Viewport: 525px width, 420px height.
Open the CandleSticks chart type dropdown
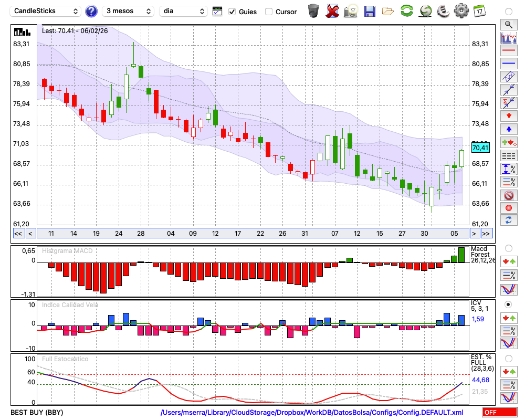pos(46,11)
